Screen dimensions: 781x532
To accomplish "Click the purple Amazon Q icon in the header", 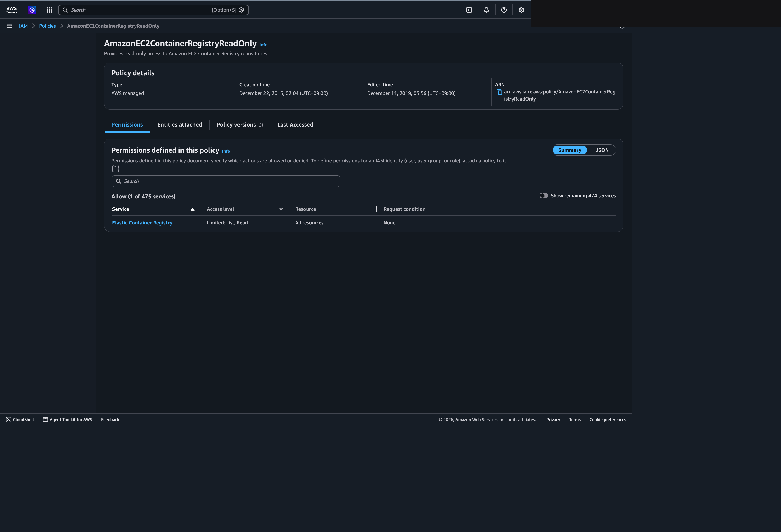I will tap(32, 10).
